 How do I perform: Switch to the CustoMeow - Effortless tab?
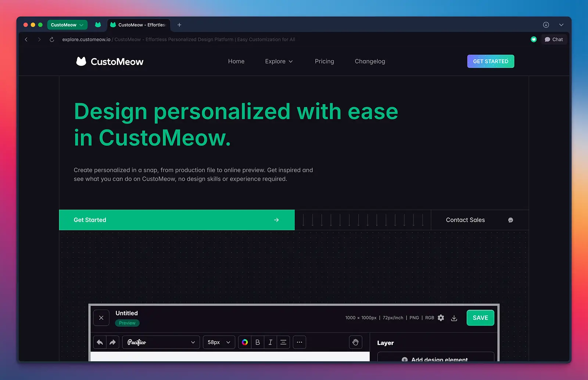click(x=139, y=25)
